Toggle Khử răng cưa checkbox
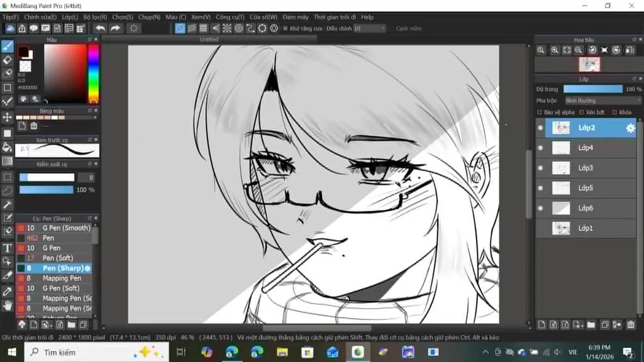The width and height of the screenshot is (644, 362). click(286, 28)
